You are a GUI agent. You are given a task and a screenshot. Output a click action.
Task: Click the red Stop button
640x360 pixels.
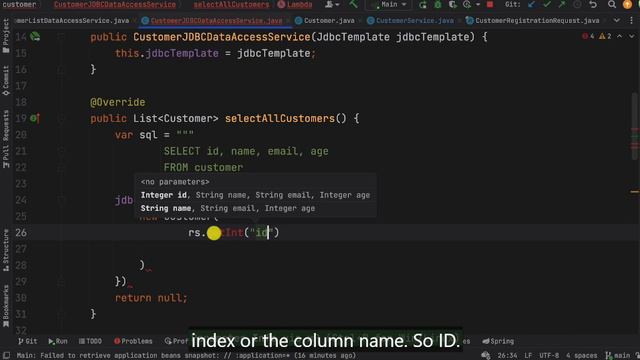point(490,4)
